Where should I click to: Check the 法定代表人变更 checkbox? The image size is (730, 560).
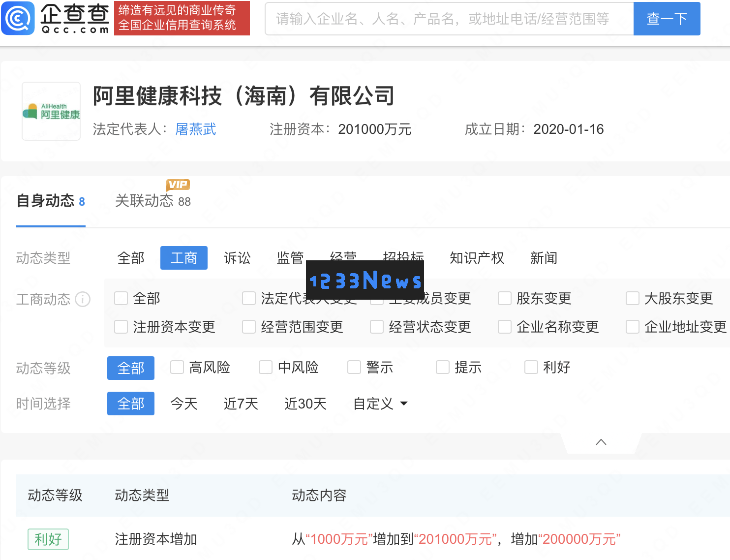point(249,298)
